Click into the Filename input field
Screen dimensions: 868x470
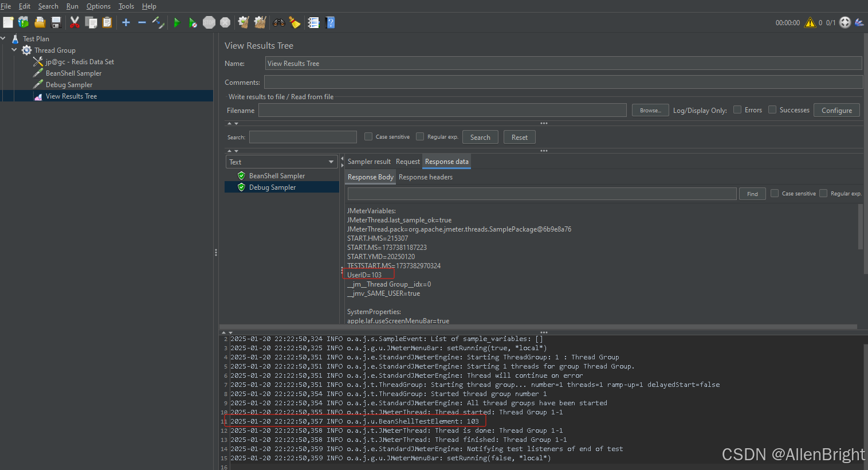pos(442,110)
